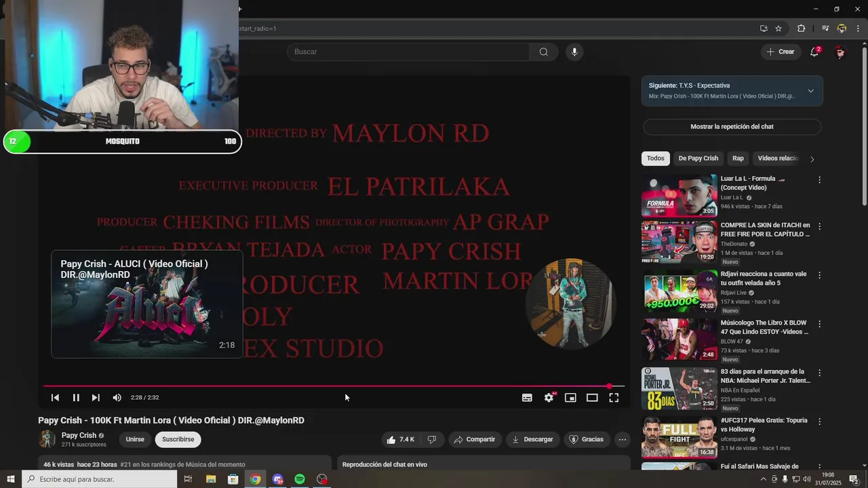Open the Papy Crish channel avatar

[47, 439]
